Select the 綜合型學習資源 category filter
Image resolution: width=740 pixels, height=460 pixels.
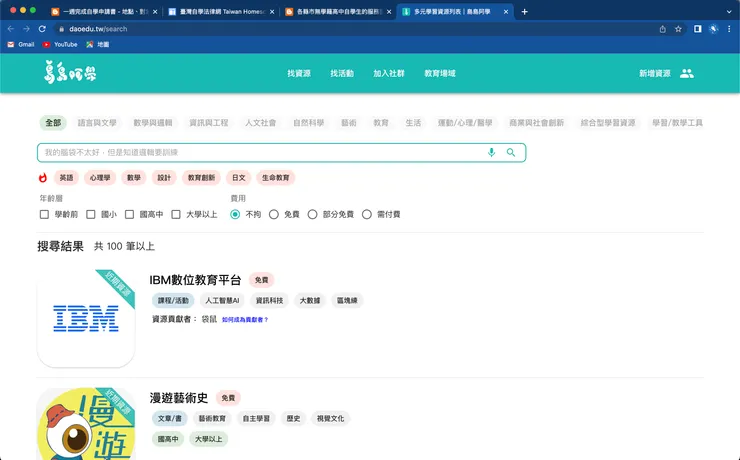[x=608, y=123]
